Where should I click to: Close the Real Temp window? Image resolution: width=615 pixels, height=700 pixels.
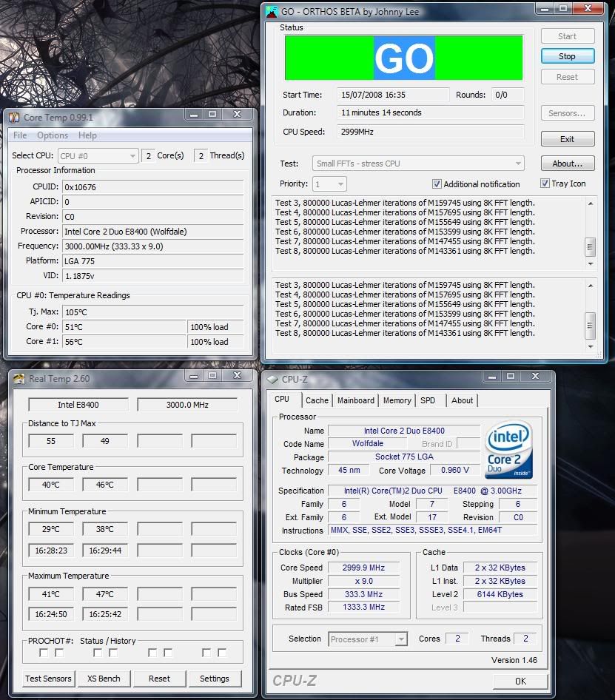coord(237,376)
